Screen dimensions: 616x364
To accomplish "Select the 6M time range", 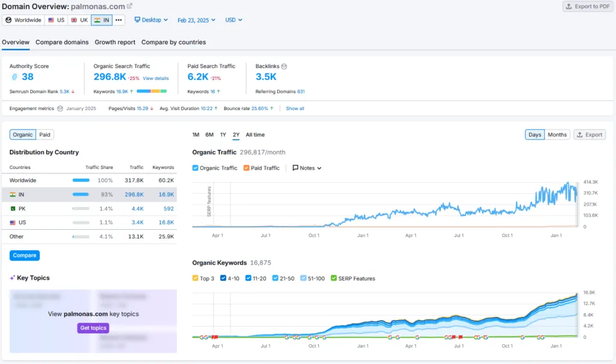I will point(209,135).
